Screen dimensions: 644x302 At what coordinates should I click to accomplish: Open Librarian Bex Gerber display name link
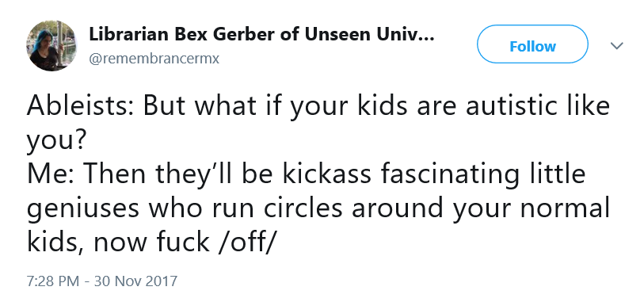[x=261, y=35]
